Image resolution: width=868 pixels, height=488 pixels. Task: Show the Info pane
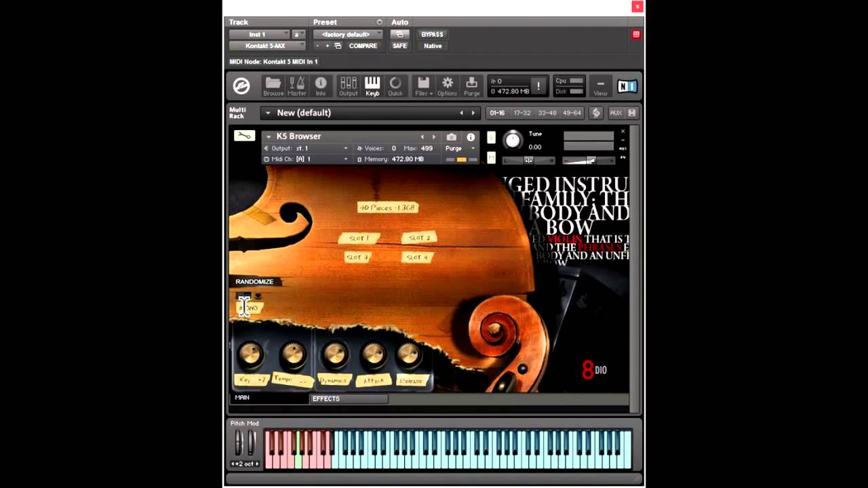click(321, 86)
